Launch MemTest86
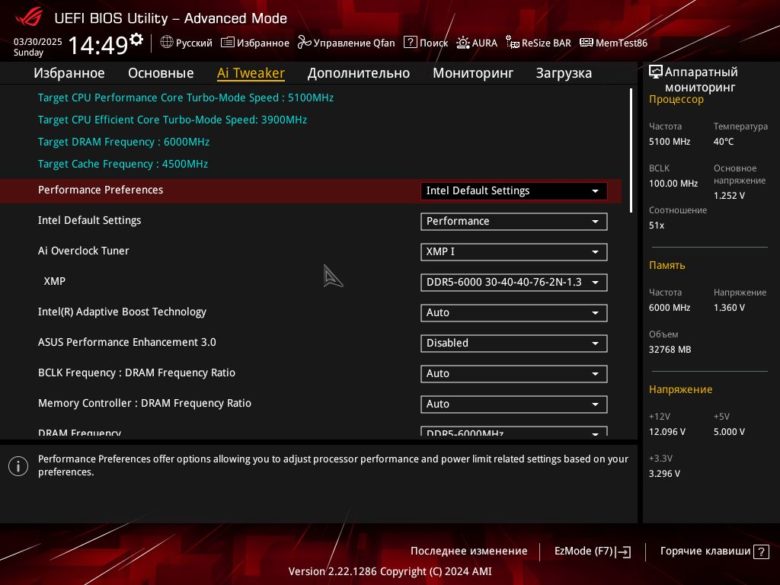 [614, 43]
